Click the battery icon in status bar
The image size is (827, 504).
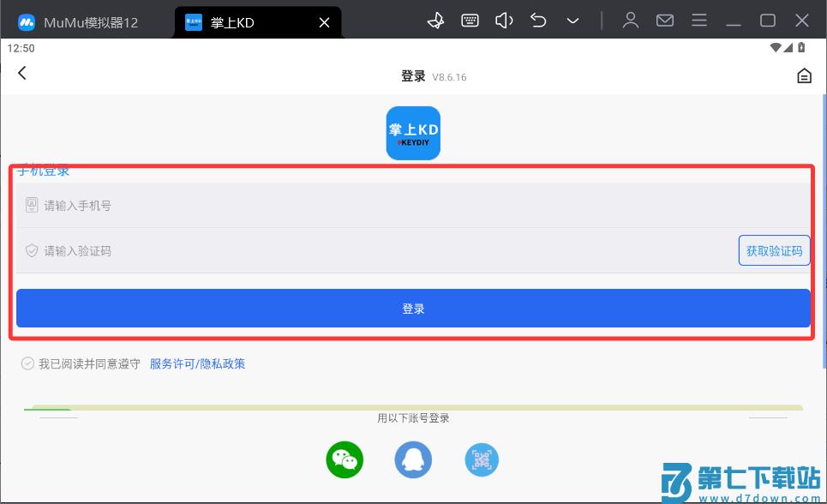point(801,47)
